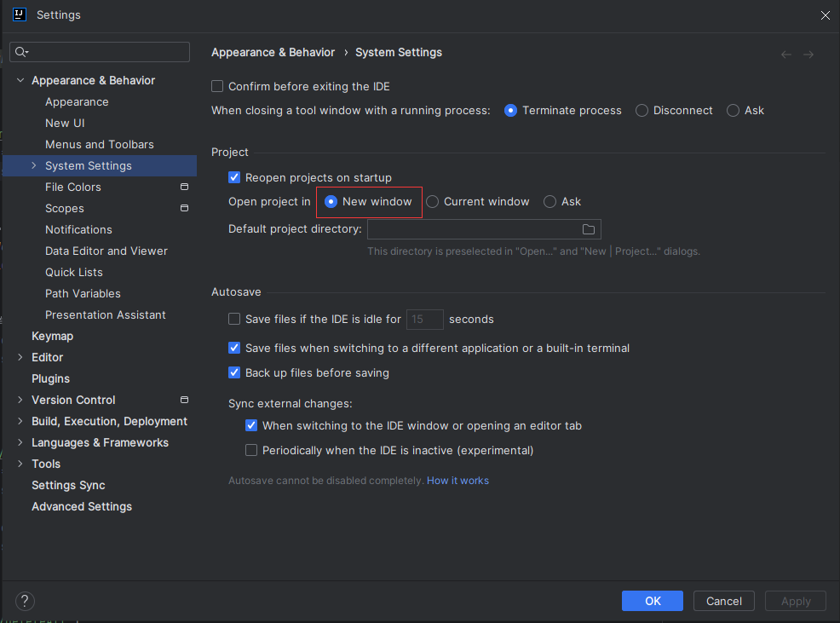Image resolution: width=840 pixels, height=623 pixels.
Task: Expand the Editor settings section
Action: tap(20, 357)
